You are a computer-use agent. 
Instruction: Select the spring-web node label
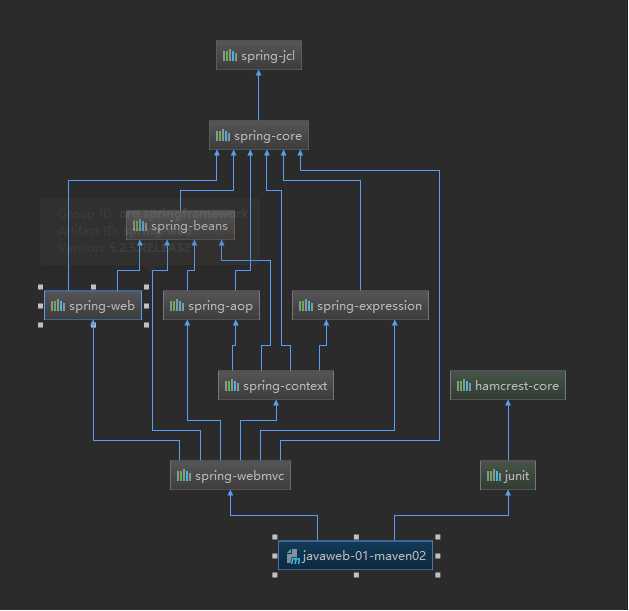point(102,306)
